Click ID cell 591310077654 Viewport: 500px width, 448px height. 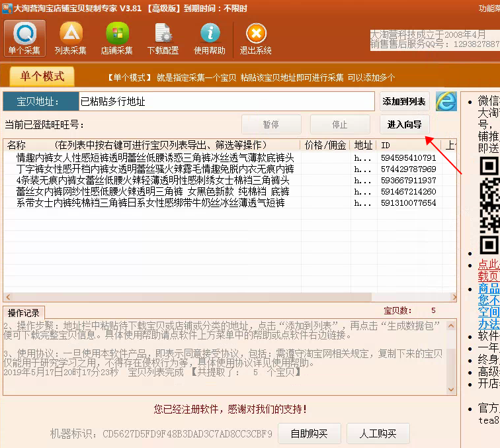tap(409, 202)
